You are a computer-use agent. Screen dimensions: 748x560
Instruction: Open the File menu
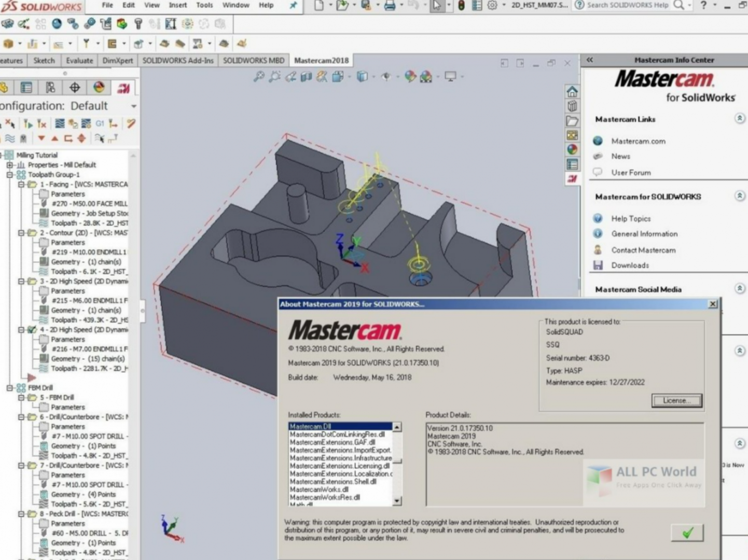click(107, 5)
